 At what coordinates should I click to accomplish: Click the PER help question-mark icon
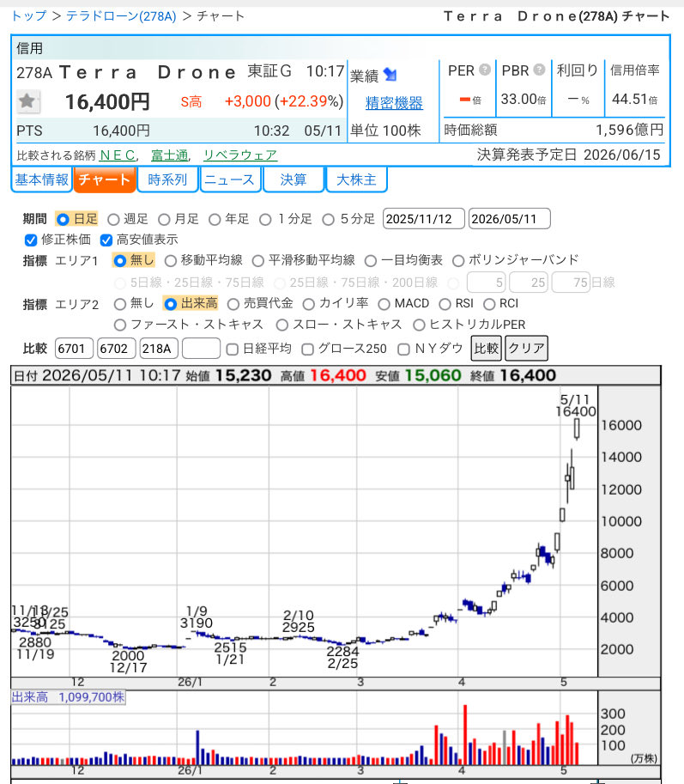tap(485, 70)
